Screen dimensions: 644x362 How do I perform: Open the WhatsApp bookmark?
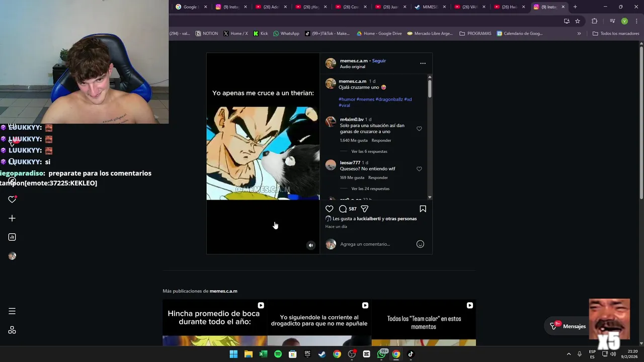coord(286,34)
